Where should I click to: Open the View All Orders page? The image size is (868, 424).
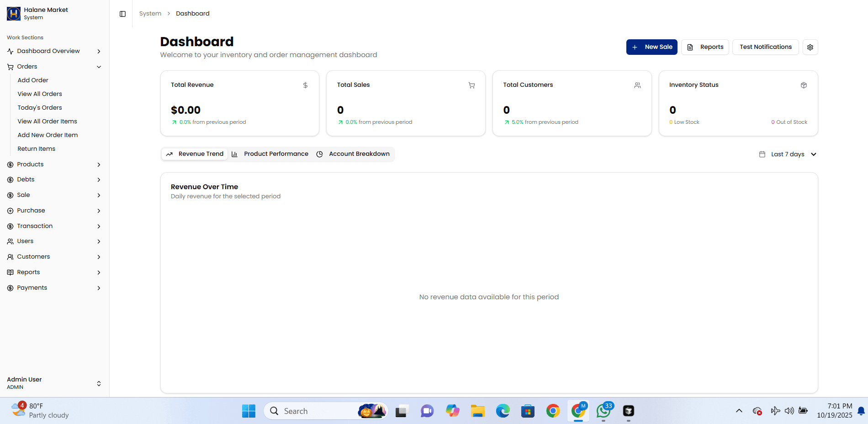pos(40,94)
